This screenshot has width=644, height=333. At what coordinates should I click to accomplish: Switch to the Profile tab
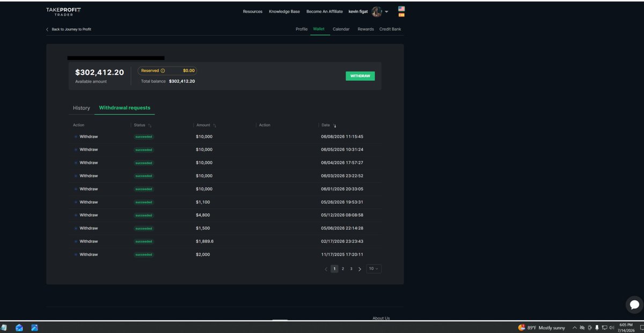coord(302,29)
